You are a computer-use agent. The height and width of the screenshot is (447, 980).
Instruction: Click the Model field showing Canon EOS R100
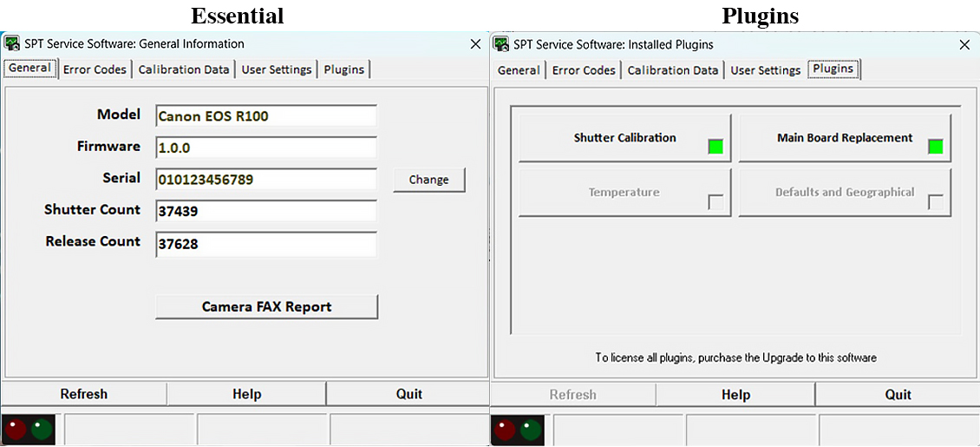point(266,115)
